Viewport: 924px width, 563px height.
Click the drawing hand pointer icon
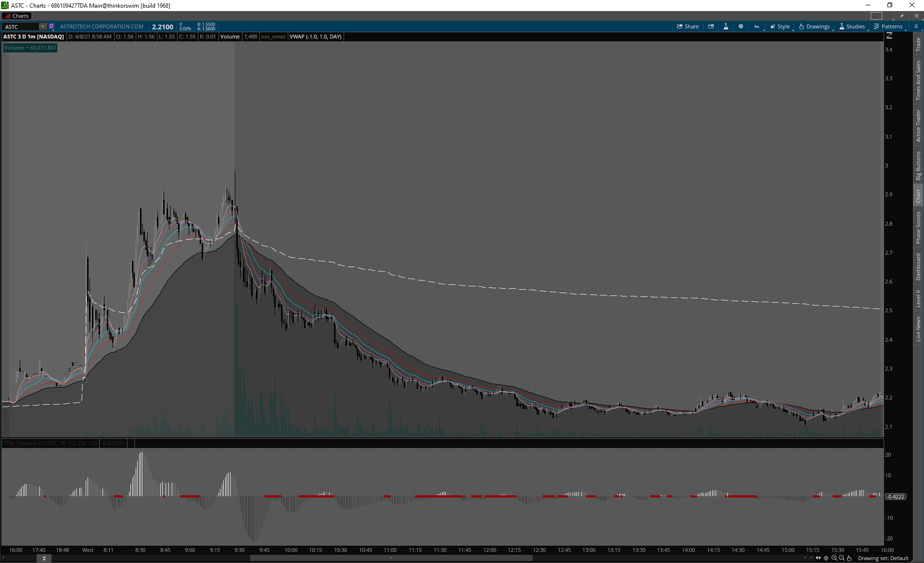point(849,558)
